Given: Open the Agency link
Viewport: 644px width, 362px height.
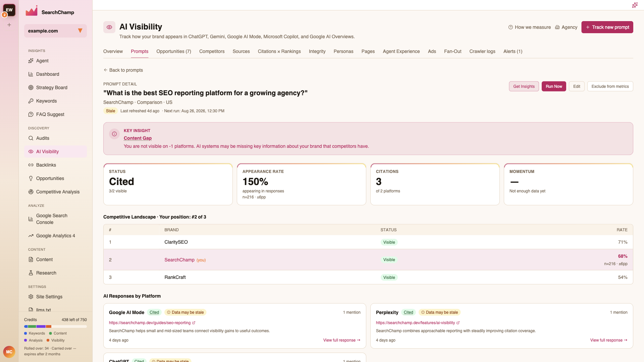Looking at the screenshot, I should tap(566, 27).
